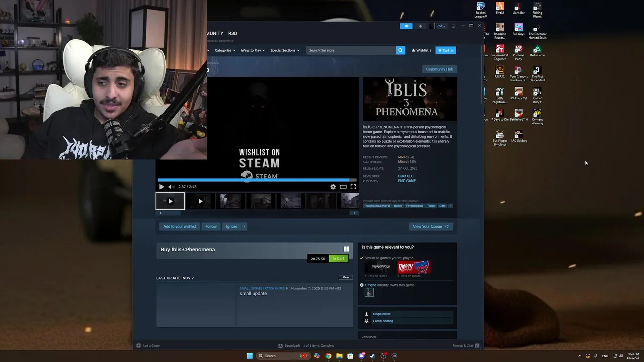The image size is (644, 362).
Task: Enter fullscreen on the trailer video
Action: [x=353, y=187]
